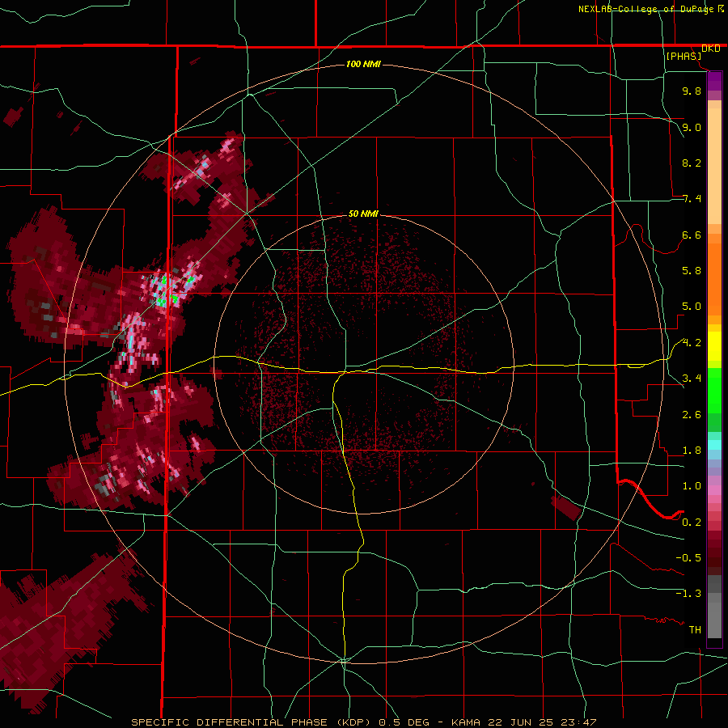This screenshot has height=728, width=728.
Task: Click the gray segment of the color bar
Action: [x=714, y=607]
